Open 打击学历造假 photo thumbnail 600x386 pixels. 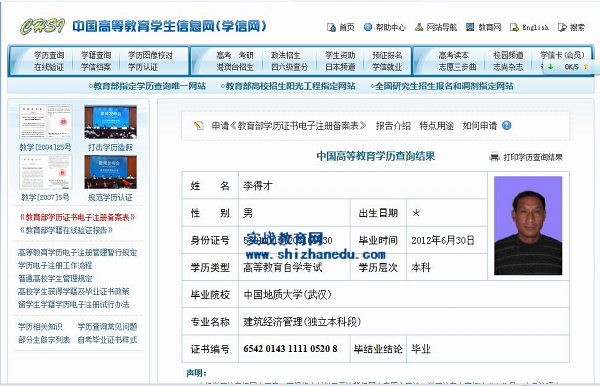click(x=111, y=122)
